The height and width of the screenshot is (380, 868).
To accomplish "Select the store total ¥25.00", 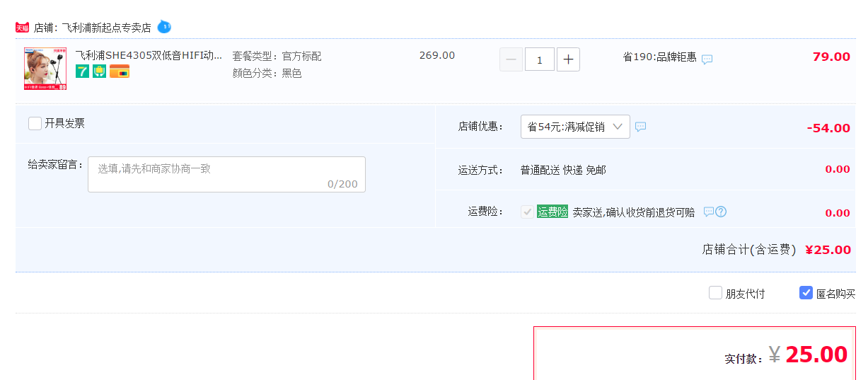I will (x=828, y=250).
